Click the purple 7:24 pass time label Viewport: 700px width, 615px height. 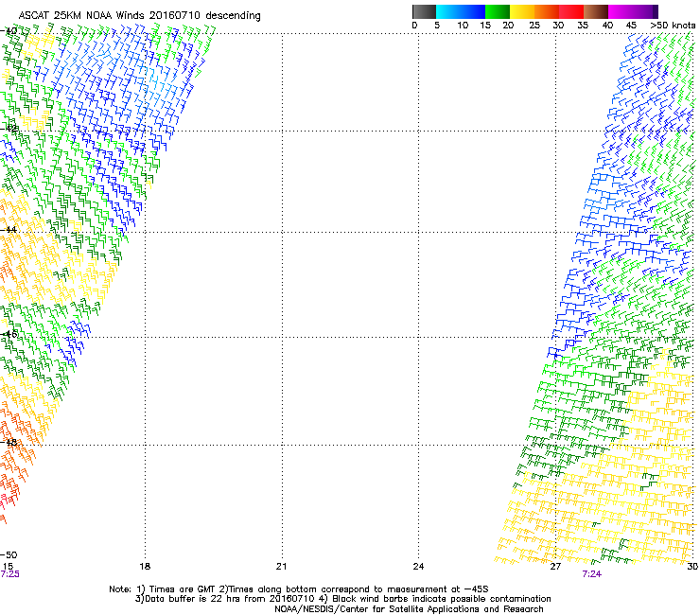[592, 574]
